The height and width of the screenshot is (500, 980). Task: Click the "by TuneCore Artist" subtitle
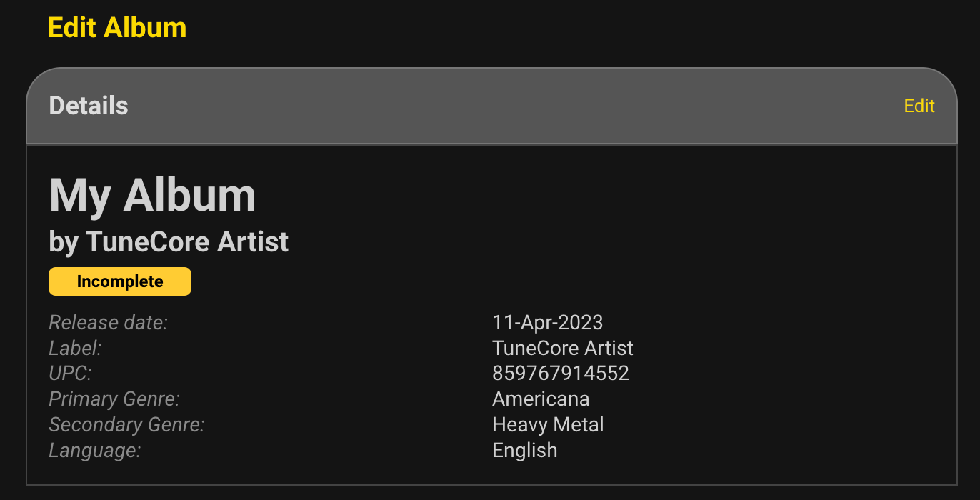coord(169,242)
